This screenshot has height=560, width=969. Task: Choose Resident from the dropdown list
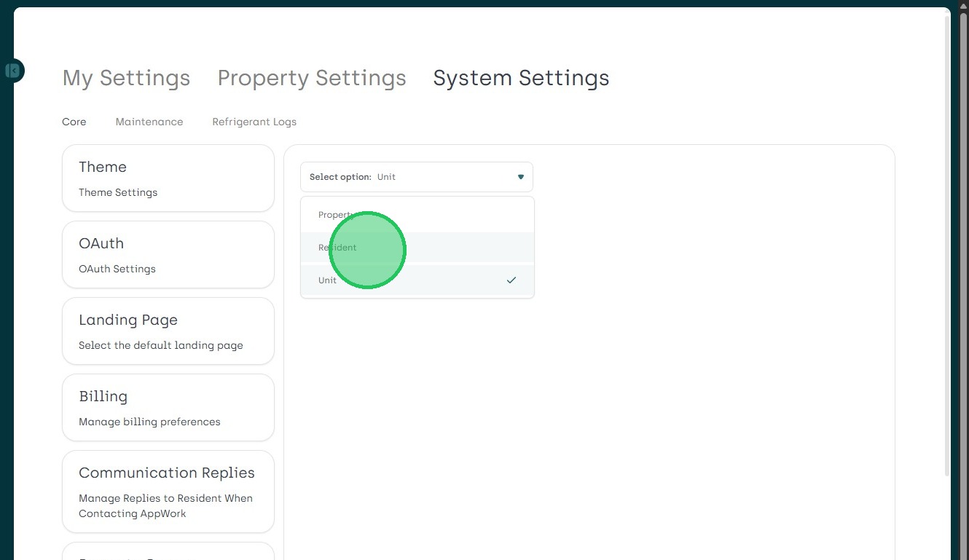(x=417, y=248)
